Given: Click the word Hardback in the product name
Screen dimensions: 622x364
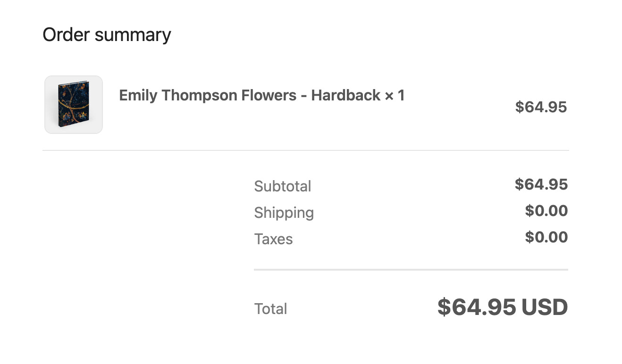Looking at the screenshot, I should pyautogui.click(x=346, y=95).
